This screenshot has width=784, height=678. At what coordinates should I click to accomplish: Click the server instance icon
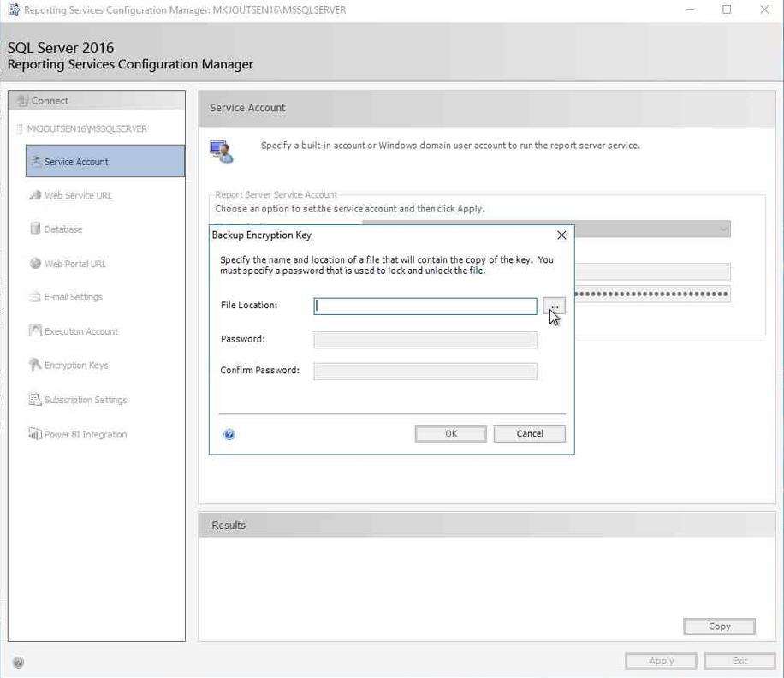coord(19,129)
